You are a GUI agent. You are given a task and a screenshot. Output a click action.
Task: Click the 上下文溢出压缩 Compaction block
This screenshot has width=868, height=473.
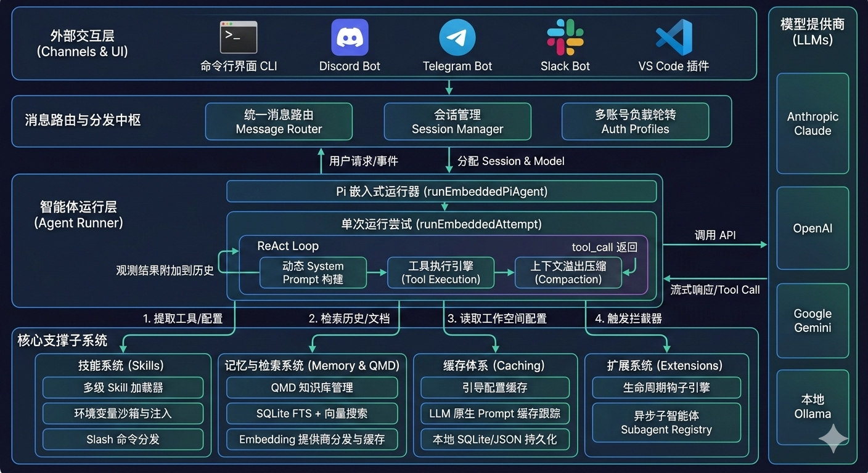pos(568,273)
